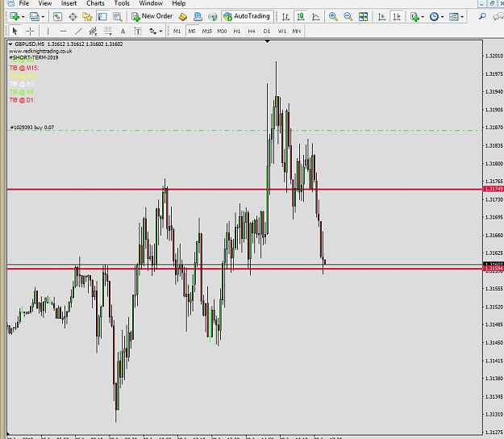Switch chart to Line Chart style

315,16
